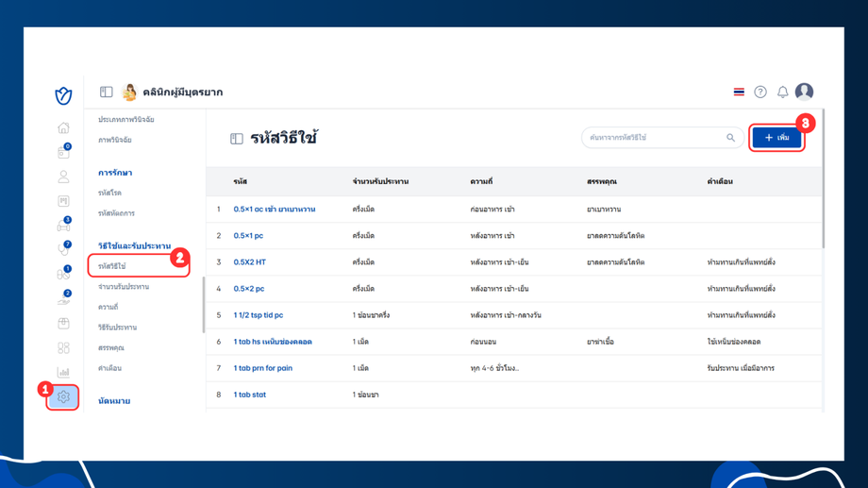Click the ความถี่ column header
This screenshot has height=488, width=868.
coord(481,181)
